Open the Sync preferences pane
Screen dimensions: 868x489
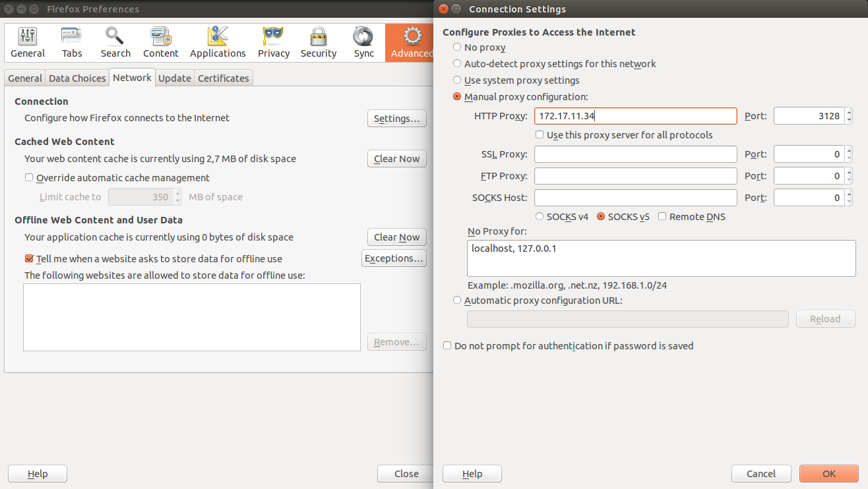coord(363,43)
